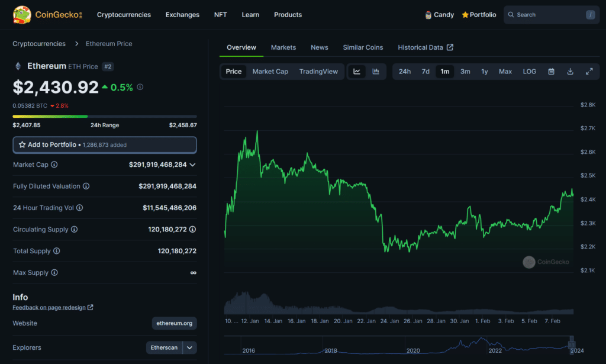
Task: Switch to line chart view
Action: click(x=357, y=72)
